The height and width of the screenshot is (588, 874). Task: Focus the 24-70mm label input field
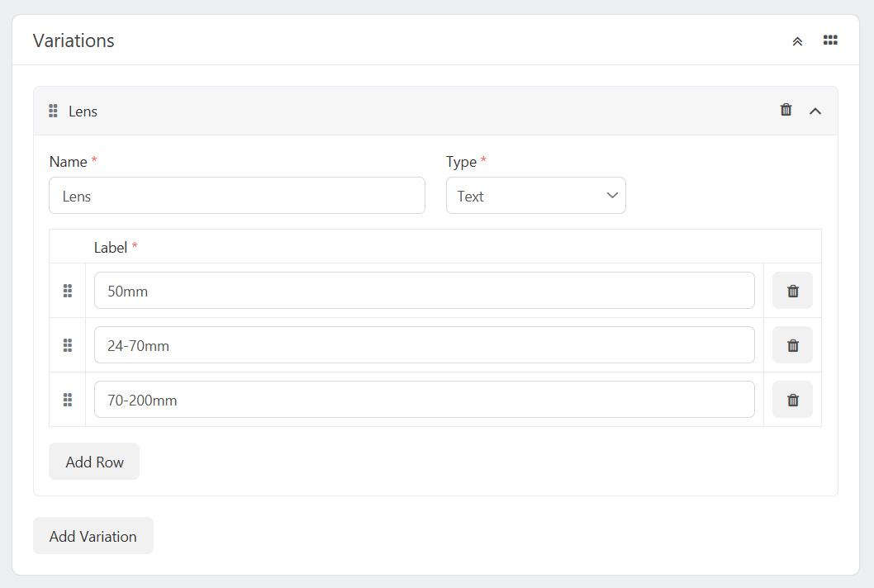(x=424, y=345)
